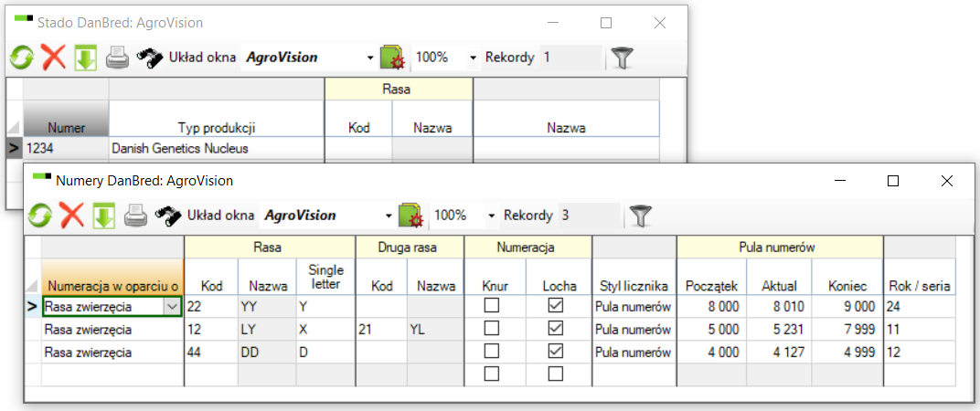980x411 pixels.
Task: Select Początek cell 8 000
Action: (x=711, y=306)
